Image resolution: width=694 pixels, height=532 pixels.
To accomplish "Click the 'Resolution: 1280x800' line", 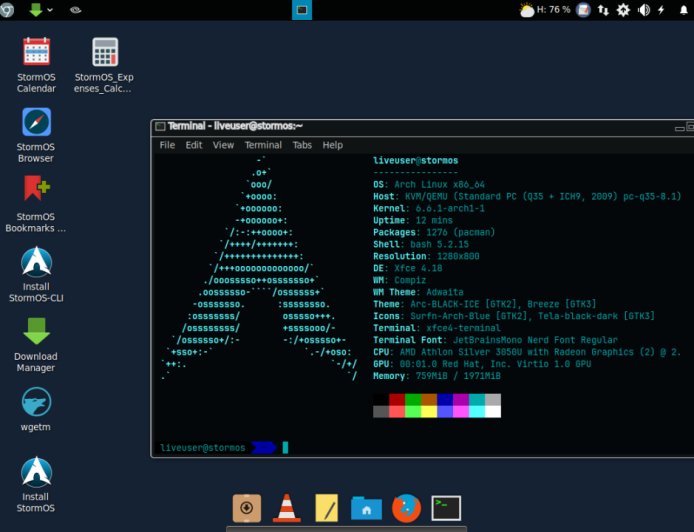I will pyautogui.click(x=426, y=256).
